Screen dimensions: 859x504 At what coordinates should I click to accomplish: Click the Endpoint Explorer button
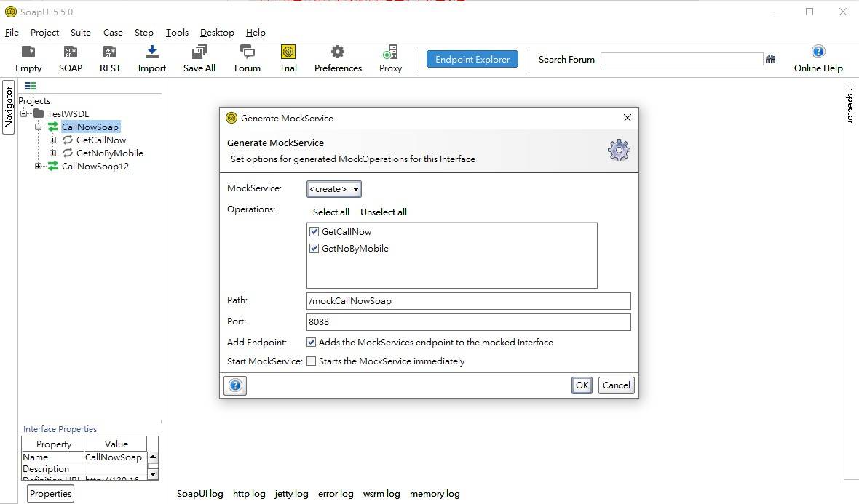tap(472, 59)
